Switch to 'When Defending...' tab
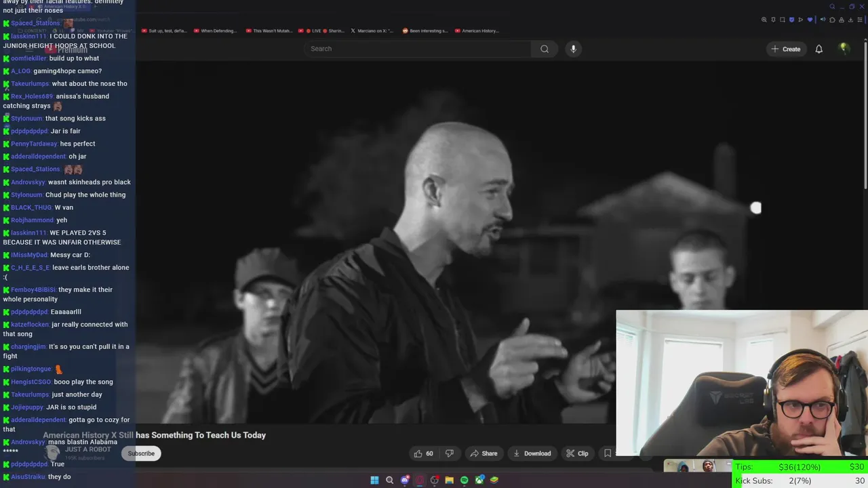The width and height of the screenshot is (868, 488). pos(216,30)
